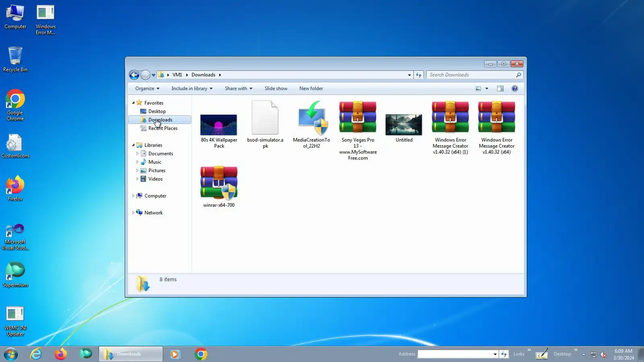This screenshot has width=644, height=362.
Task: Create a New folder
Action: (x=311, y=88)
